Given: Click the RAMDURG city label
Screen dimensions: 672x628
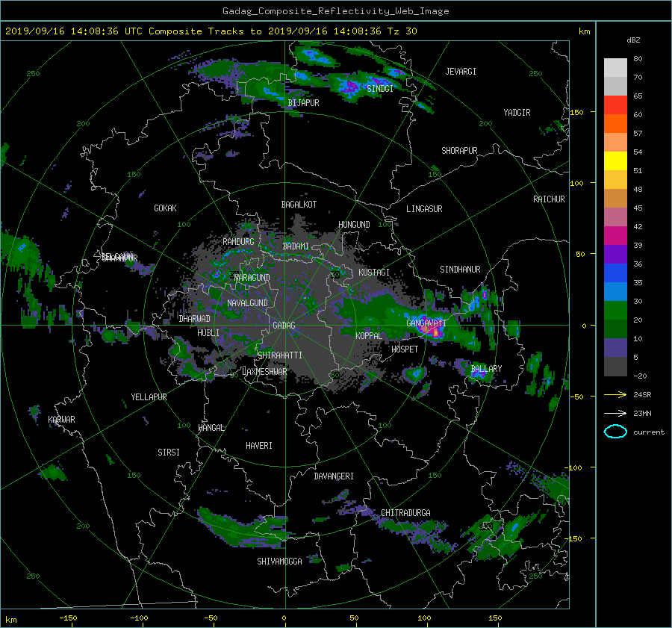Looking at the screenshot, I should tap(238, 242).
